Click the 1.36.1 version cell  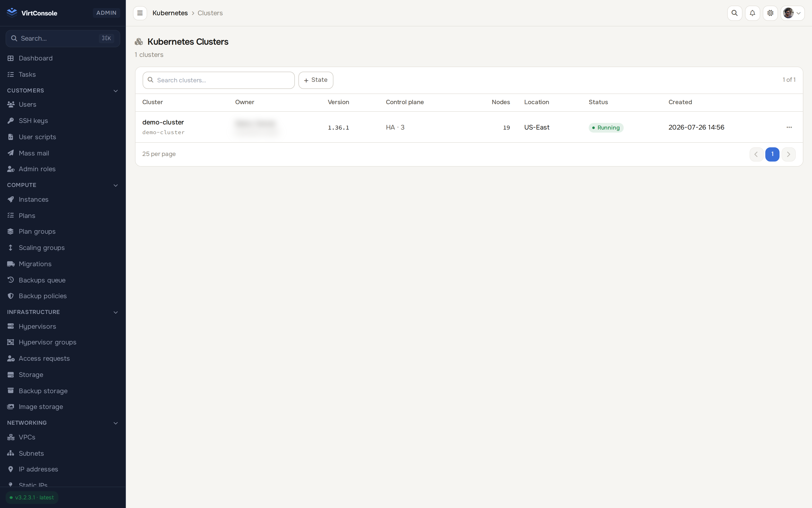click(x=338, y=128)
